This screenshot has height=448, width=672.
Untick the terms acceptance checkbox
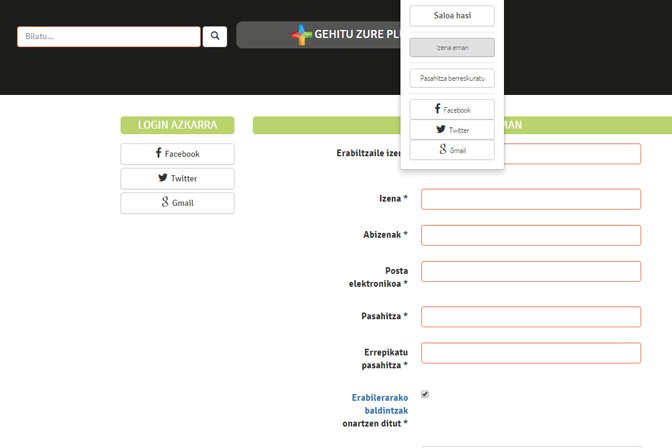pyautogui.click(x=425, y=394)
